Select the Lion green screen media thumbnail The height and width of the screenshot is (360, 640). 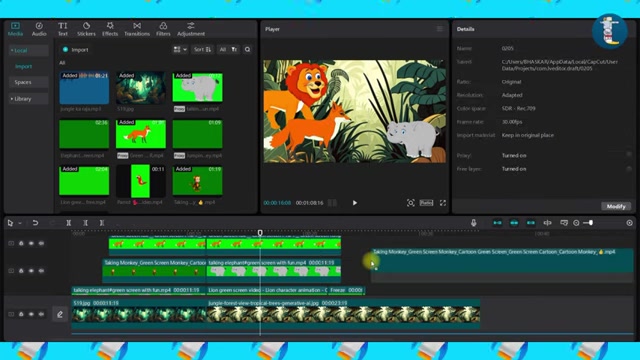84,181
